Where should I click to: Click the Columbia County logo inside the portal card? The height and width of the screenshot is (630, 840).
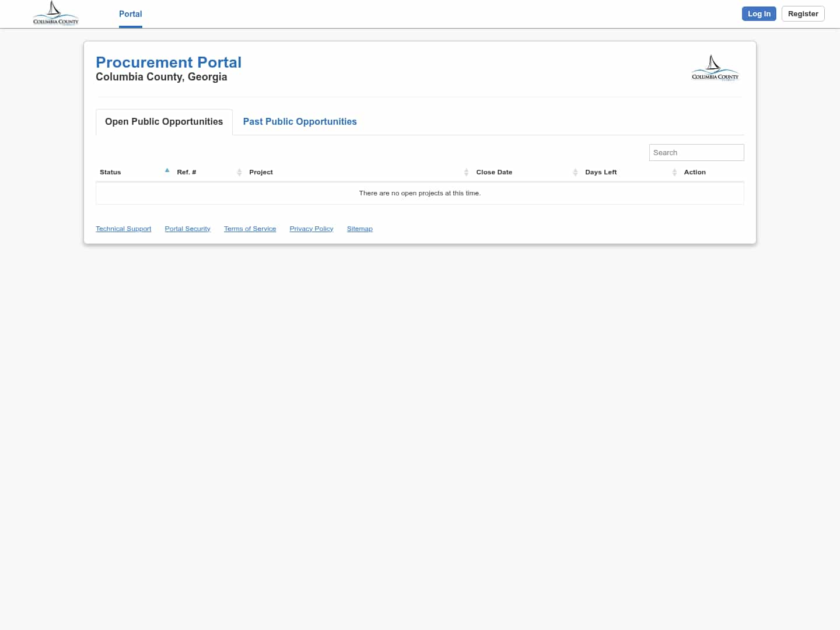pos(715,67)
